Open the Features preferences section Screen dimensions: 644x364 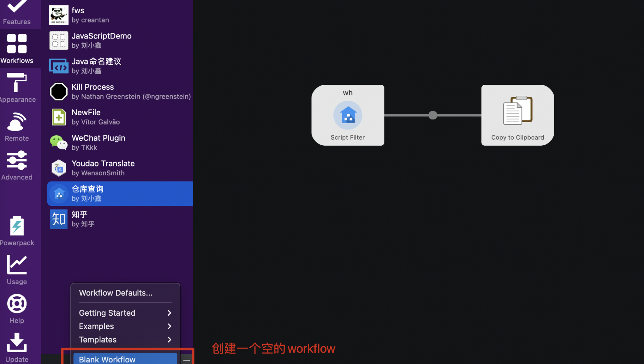click(17, 13)
